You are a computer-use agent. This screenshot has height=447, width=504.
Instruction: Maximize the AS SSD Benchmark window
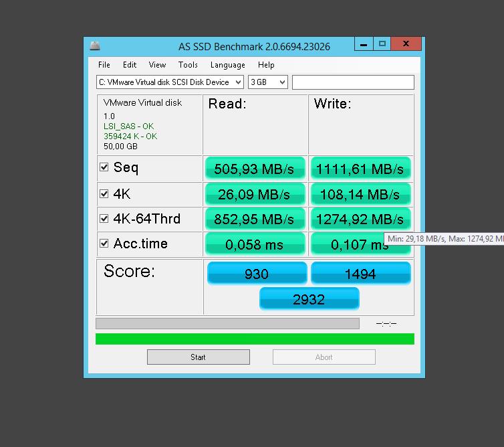tap(382, 45)
